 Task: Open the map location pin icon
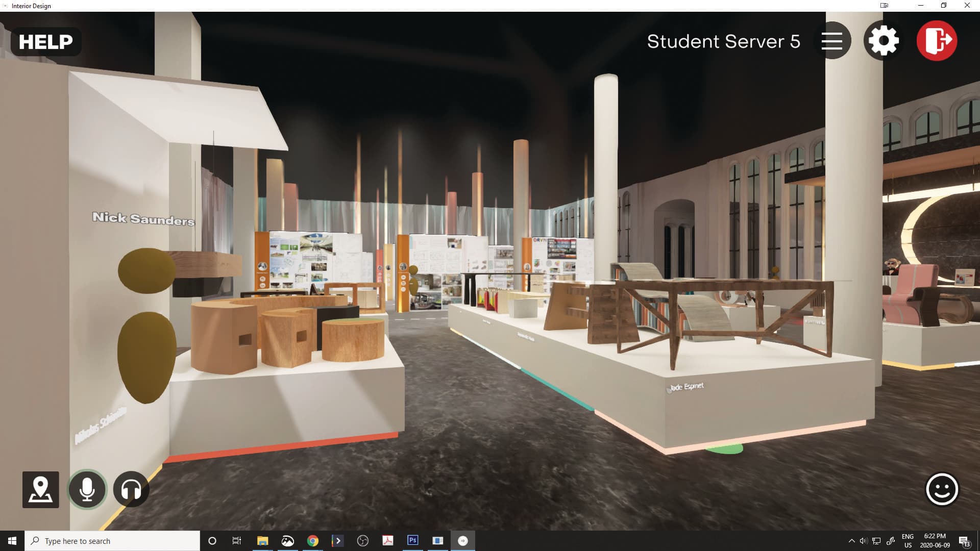tap(40, 490)
